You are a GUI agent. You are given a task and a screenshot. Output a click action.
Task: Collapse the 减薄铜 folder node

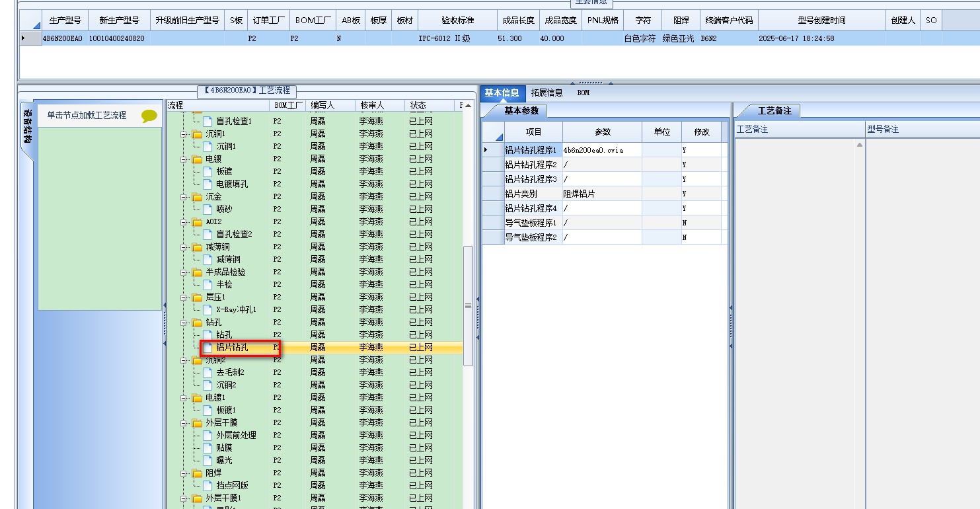(x=184, y=247)
